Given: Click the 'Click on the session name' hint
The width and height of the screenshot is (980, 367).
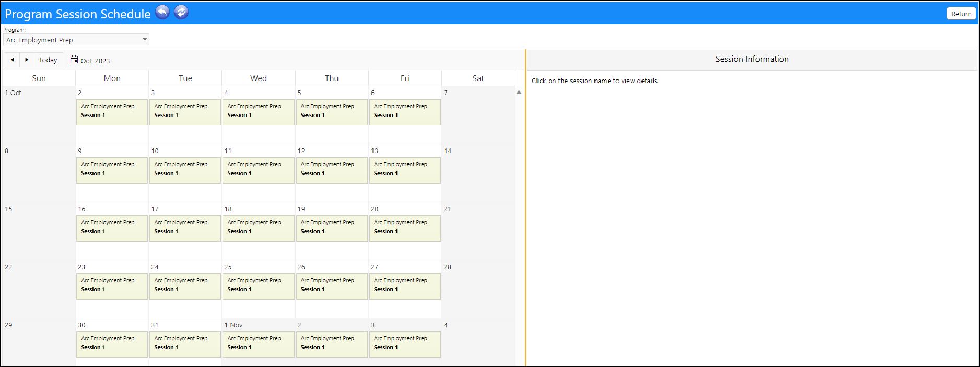Looking at the screenshot, I should tap(595, 81).
